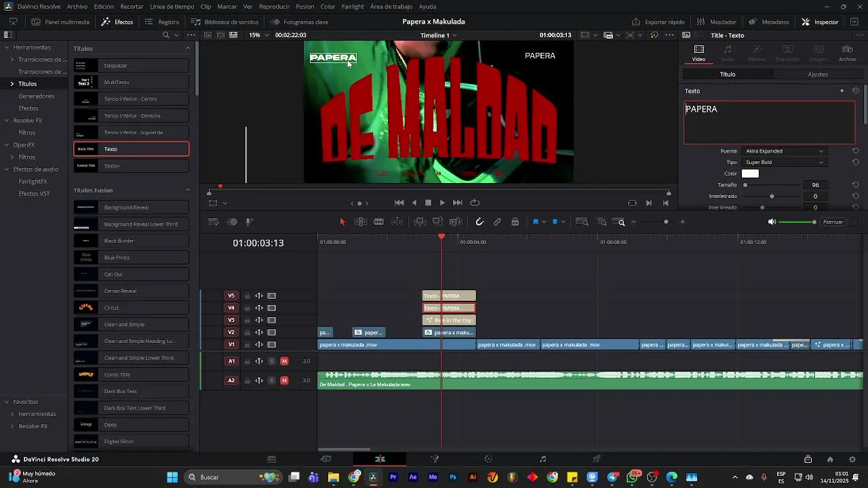This screenshot has width=868, height=488.
Task: Open the Archivo tab in inspector
Action: click(x=848, y=53)
